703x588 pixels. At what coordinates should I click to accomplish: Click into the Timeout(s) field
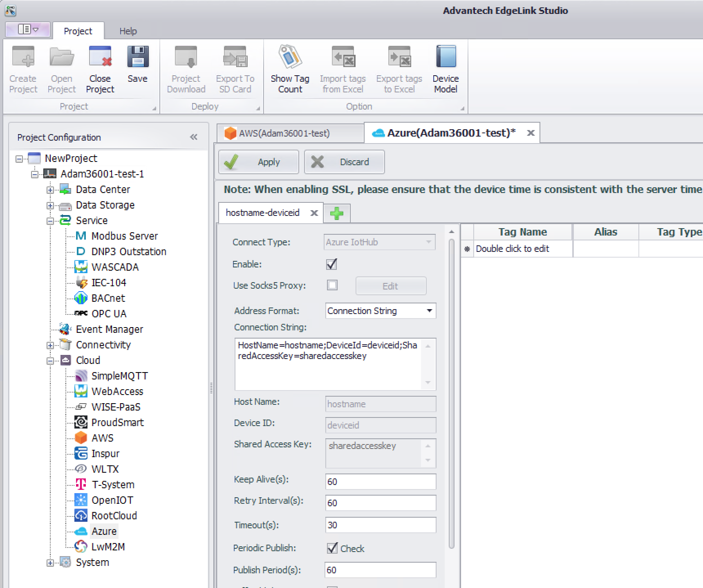point(381,525)
